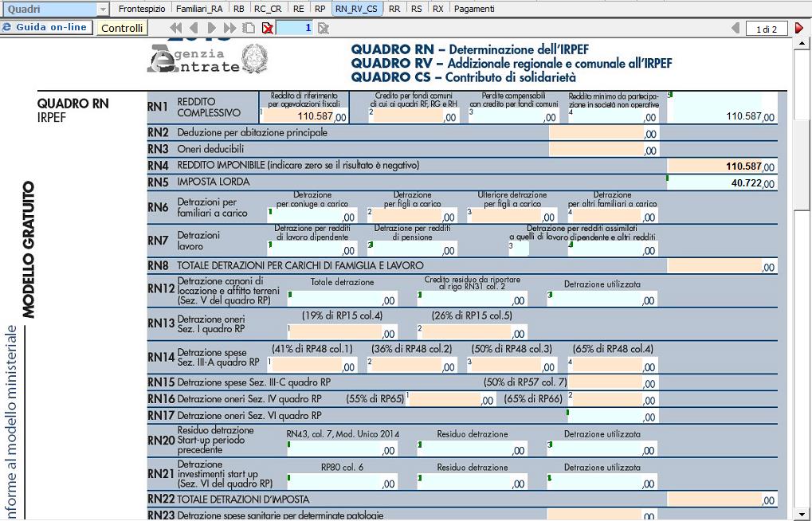
Task: Click RN7 column 4 assimilati redditi field
Action: click(x=613, y=249)
